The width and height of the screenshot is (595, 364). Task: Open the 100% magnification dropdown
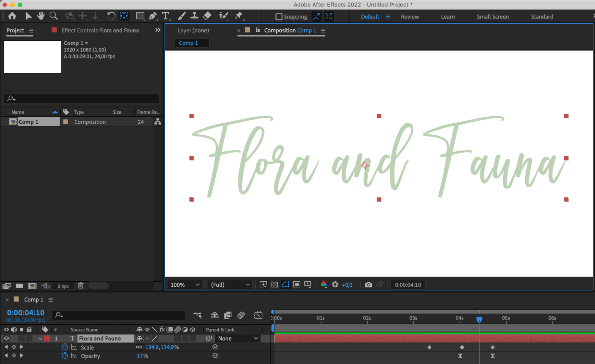pyautogui.click(x=185, y=285)
